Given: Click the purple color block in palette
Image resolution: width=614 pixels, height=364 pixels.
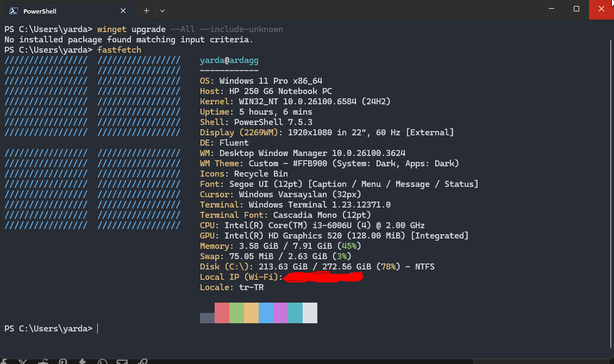Looking at the screenshot, I should 280,313.
